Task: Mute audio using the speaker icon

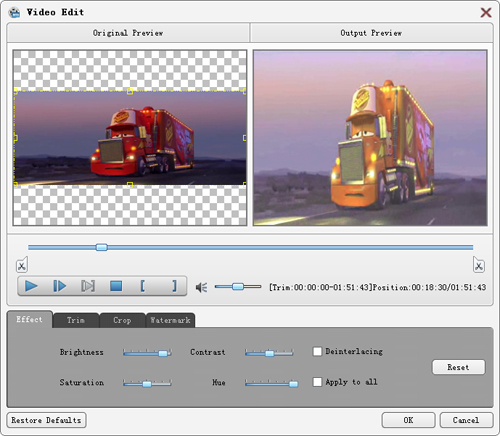Action: [201, 287]
